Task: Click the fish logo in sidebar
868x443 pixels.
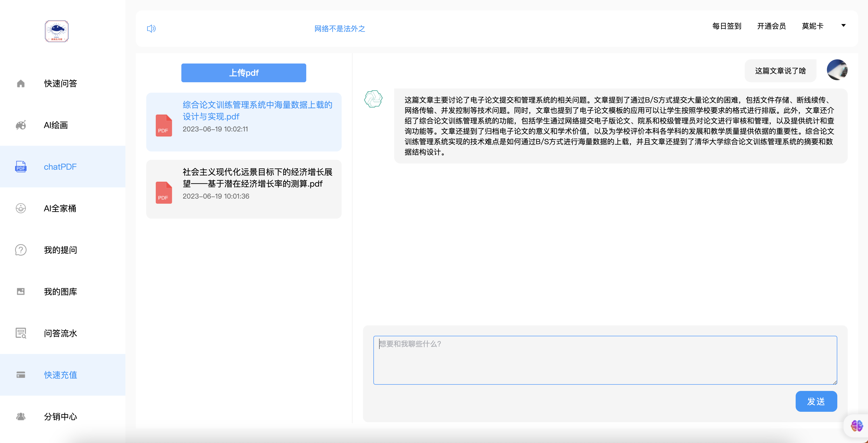Action: click(x=57, y=31)
